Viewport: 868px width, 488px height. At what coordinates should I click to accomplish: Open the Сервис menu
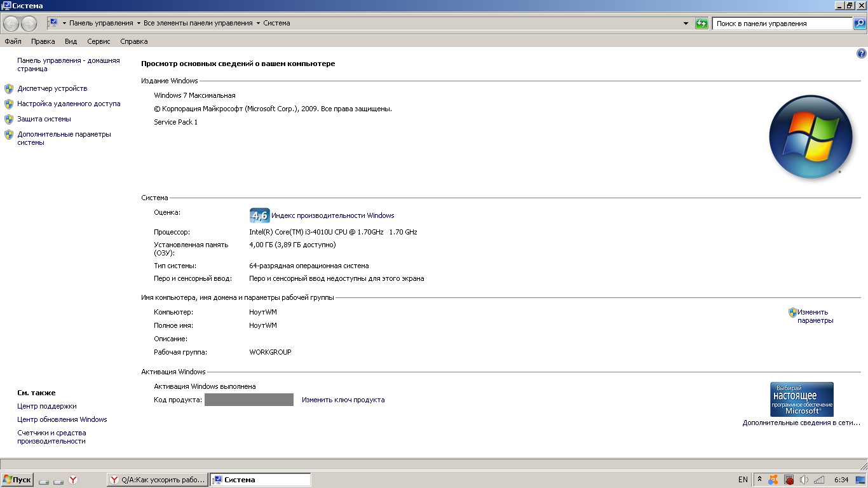click(x=98, y=41)
